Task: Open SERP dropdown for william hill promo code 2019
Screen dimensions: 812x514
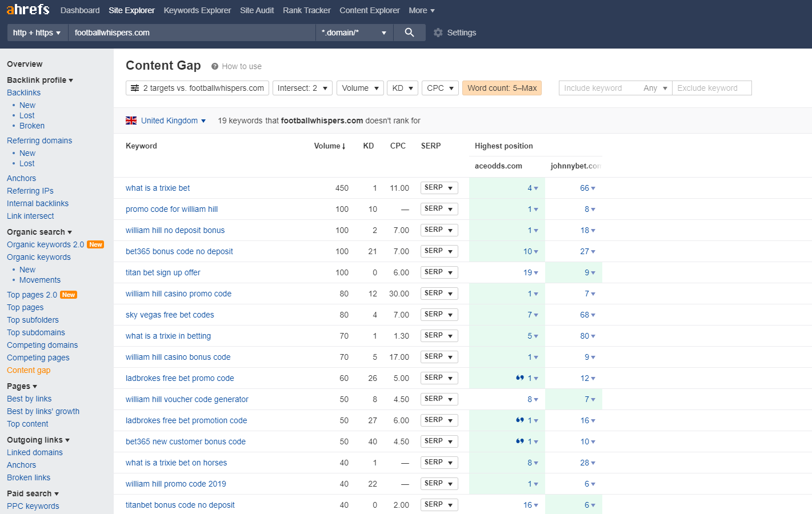Action: coord(439,484)
